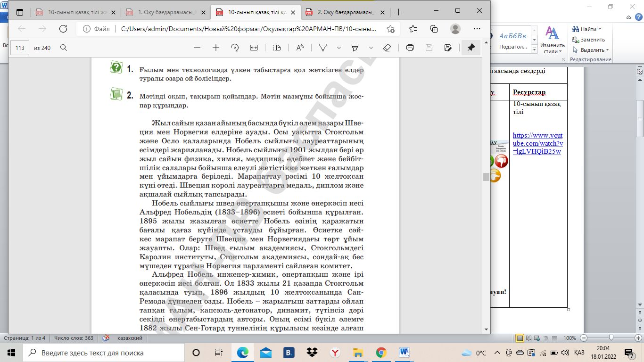644x362 pixels.
Task: Close the '2. Оқу бағдарламасы' tab
Action: point(382,12)
